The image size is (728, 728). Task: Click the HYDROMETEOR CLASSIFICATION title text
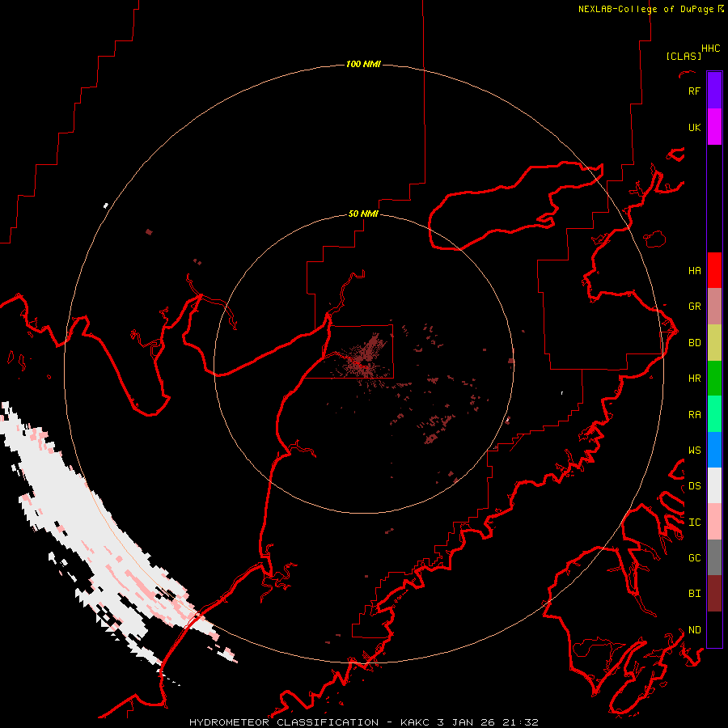pos(284,722)
